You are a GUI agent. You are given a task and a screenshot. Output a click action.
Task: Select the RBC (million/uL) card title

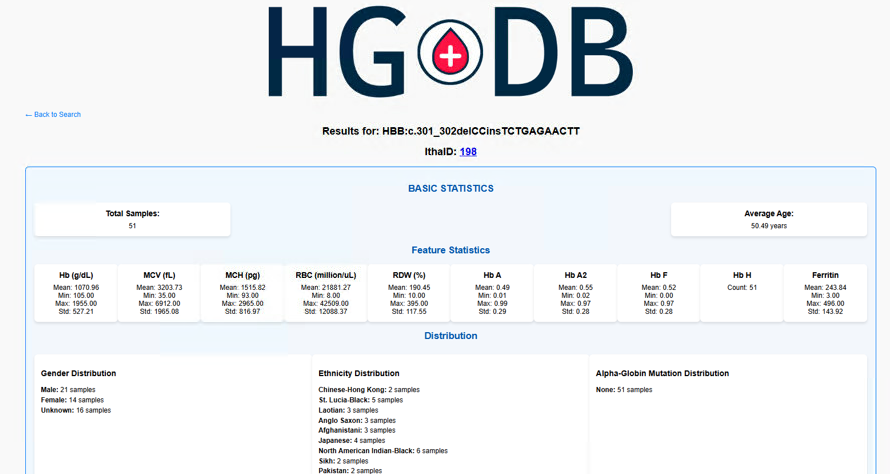coord(326,275)
